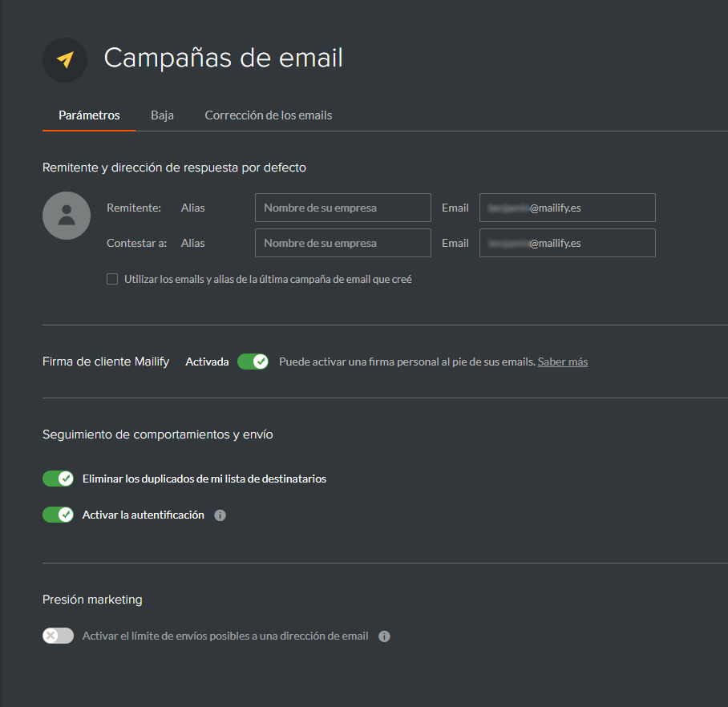Image resolution: width=728 pixels, height=707 pixels.
Task: Follow the Saber más link
Action: [x=563, y=362]
